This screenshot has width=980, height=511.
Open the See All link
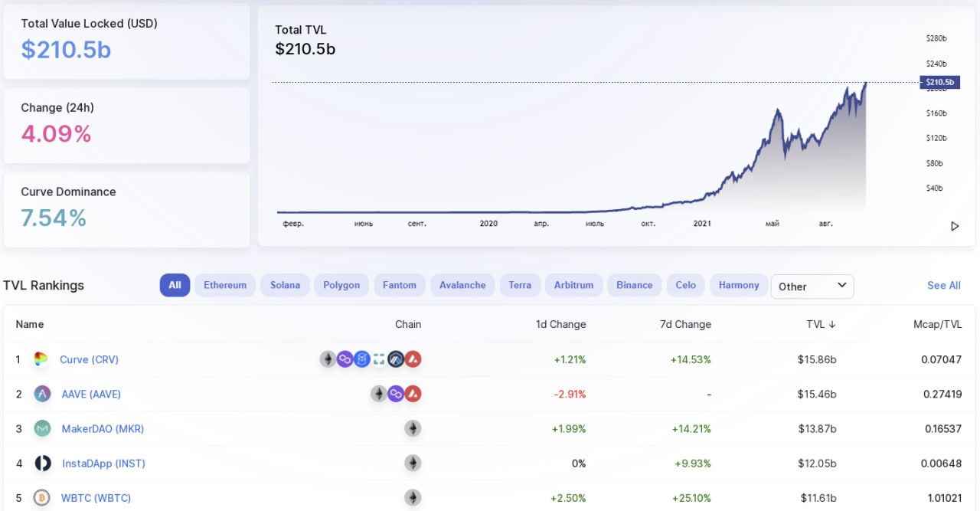(943, 285)
